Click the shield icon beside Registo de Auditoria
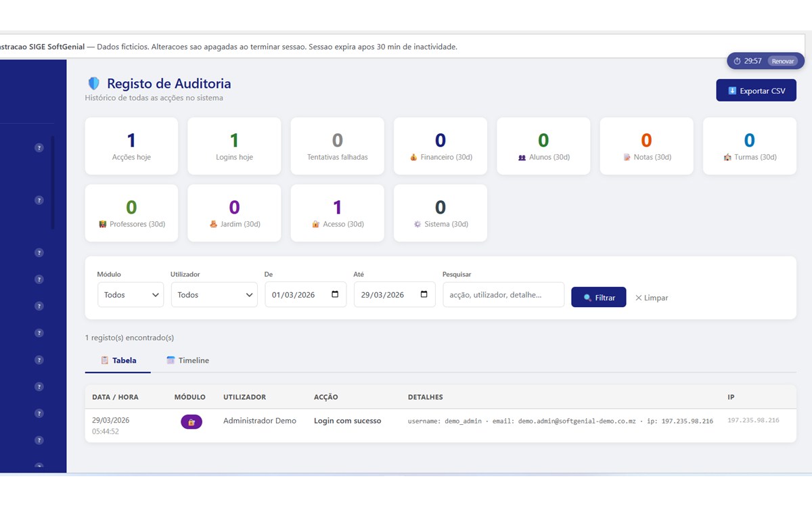This screenshot has height=508, width=812. [93, 83]
